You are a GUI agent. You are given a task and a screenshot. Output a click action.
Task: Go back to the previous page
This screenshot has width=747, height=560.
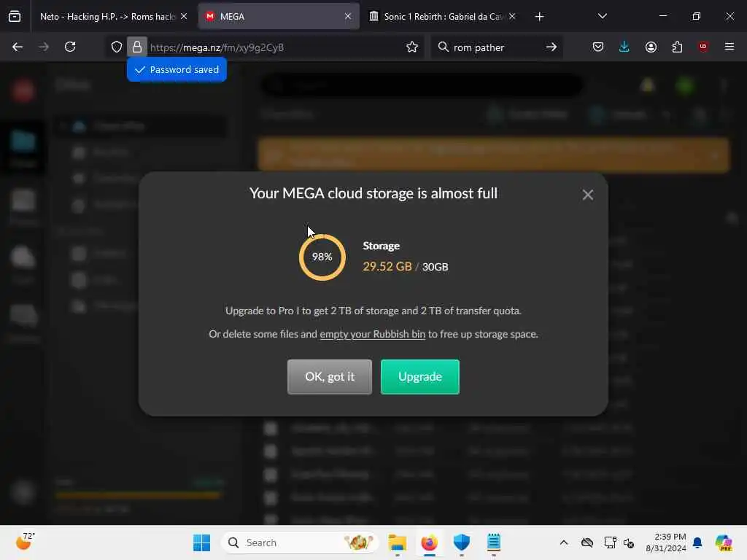point(18,47)
